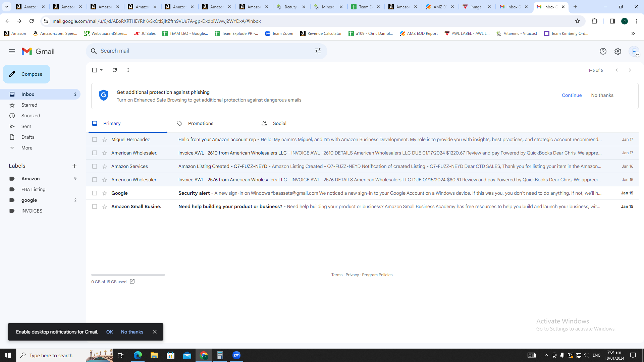
Task: Open Program Policies link
Action: click(377, 275)
